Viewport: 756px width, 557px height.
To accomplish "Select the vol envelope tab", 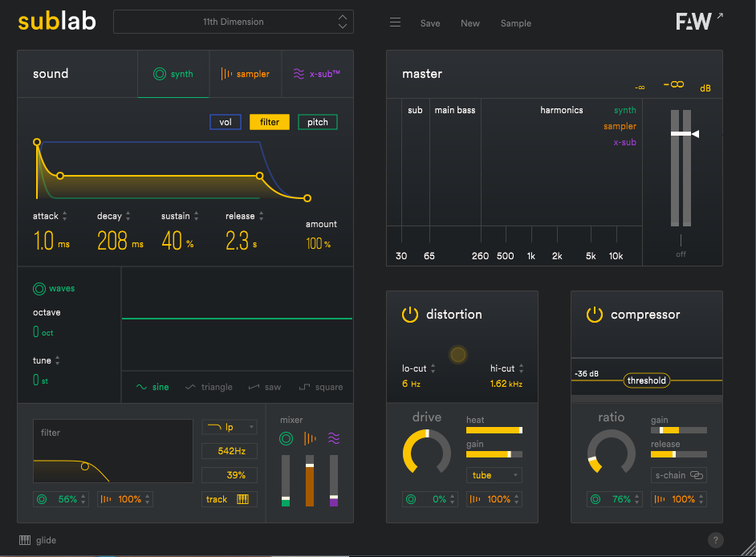I will 226,122.
